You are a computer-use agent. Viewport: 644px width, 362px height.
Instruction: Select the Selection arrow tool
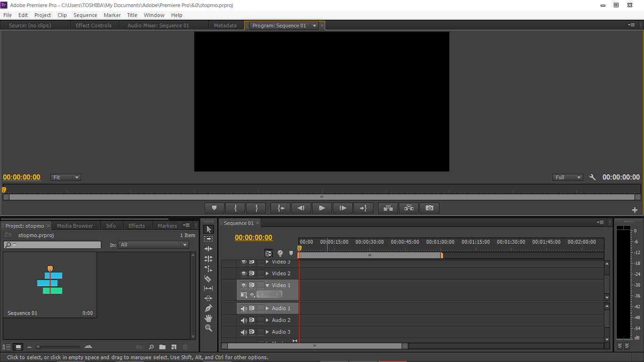coord(208,230)
